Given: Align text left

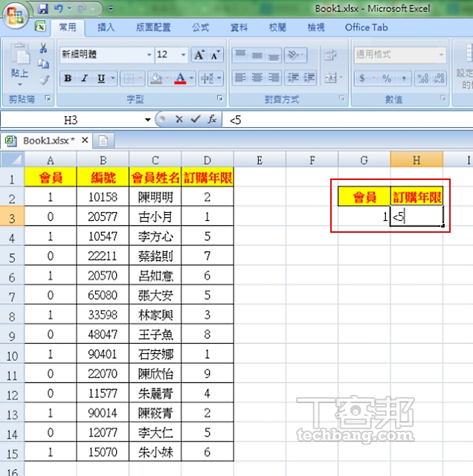Looking at the screenshot, I should (x=240, y=77).
